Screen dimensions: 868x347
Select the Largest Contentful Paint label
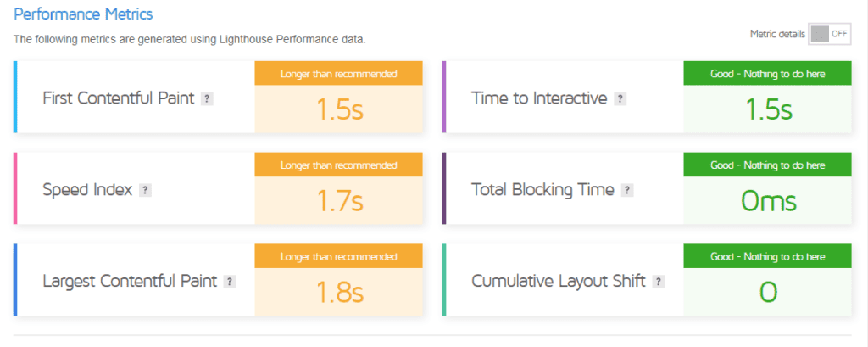coord(130,281)
